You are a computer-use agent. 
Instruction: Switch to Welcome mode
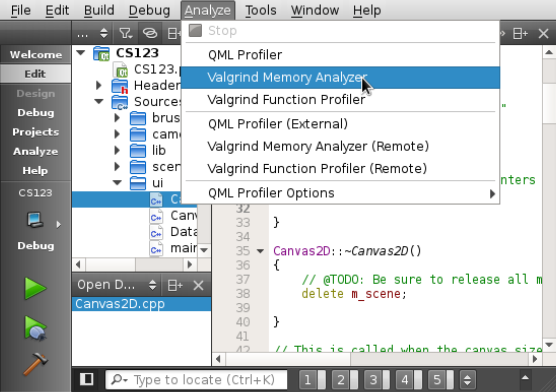36,55
